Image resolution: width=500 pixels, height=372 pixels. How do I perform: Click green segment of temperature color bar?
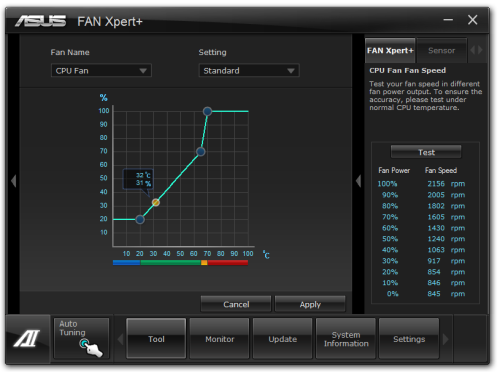[170, 263]
